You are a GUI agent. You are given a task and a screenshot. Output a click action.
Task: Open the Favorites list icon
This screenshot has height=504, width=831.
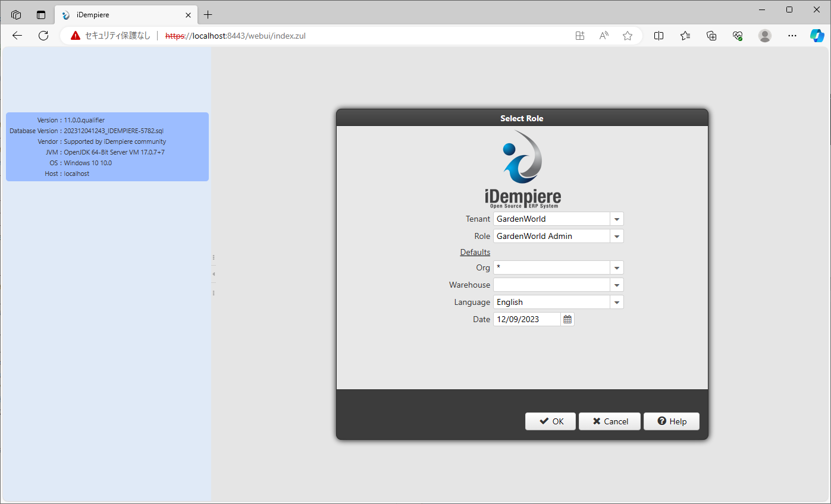(x=685, y=36)
